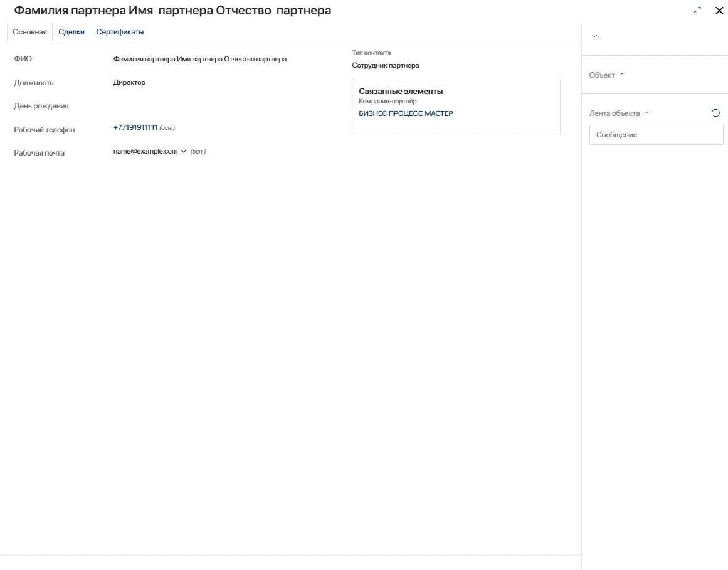Screen dimensions: 728x570
Task: Click the full name value in ФИО row
Action: [199, 59]
